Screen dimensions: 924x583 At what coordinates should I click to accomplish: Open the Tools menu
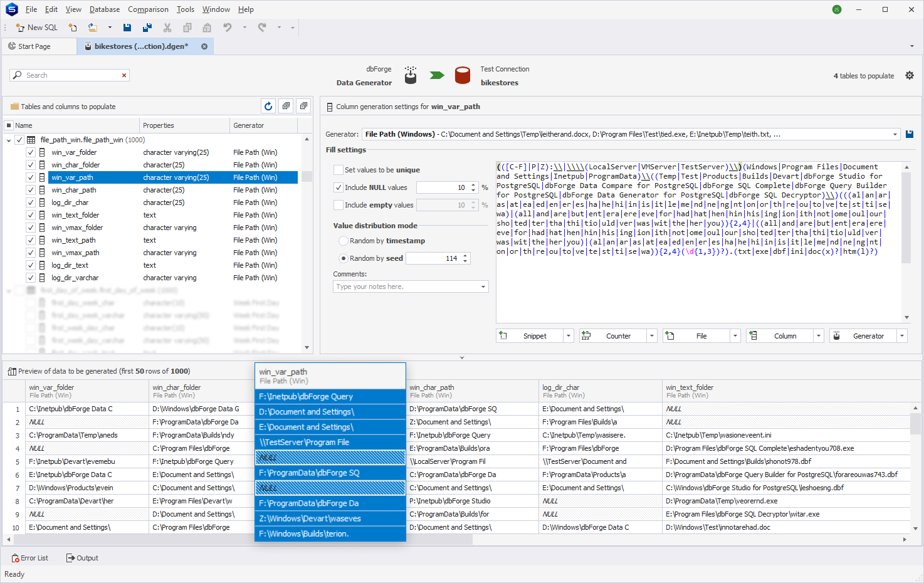(186, 9)
